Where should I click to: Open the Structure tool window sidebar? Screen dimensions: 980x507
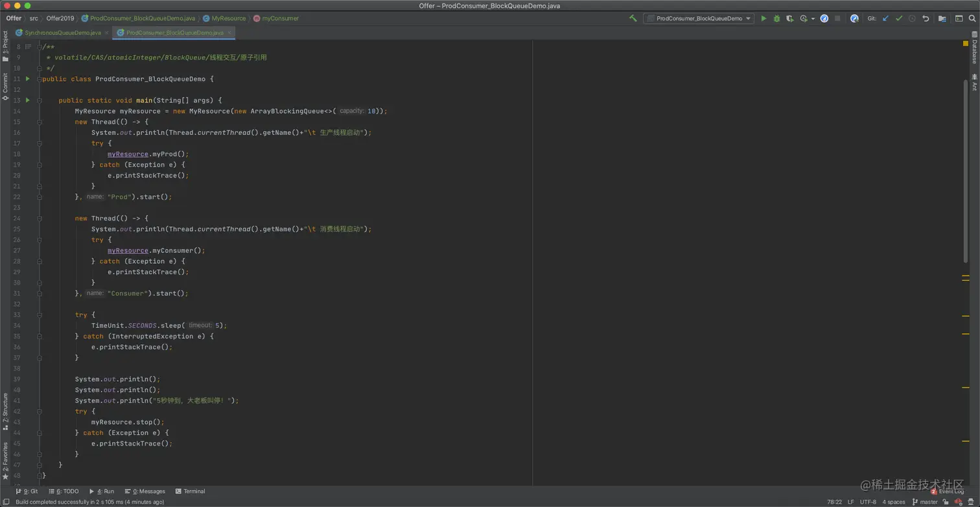pos(5,411)
